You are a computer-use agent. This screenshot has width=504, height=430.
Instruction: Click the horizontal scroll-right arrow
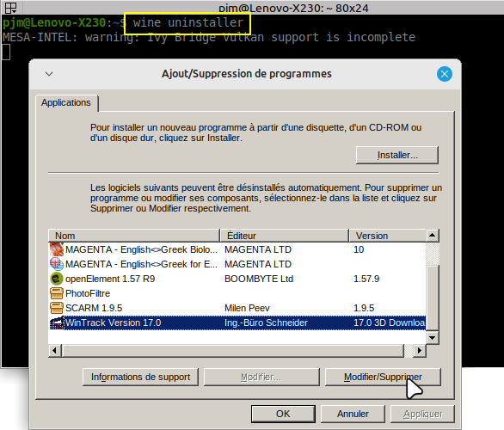point(420,351)
